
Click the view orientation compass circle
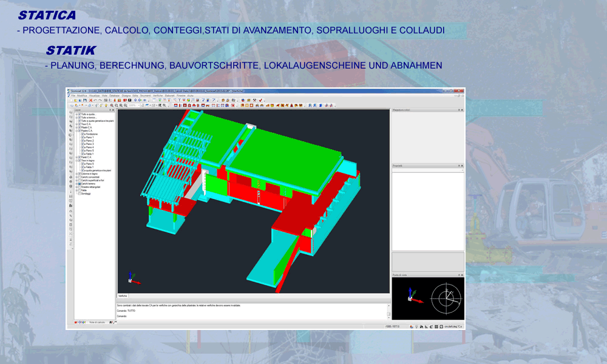[x=446, y=298]
